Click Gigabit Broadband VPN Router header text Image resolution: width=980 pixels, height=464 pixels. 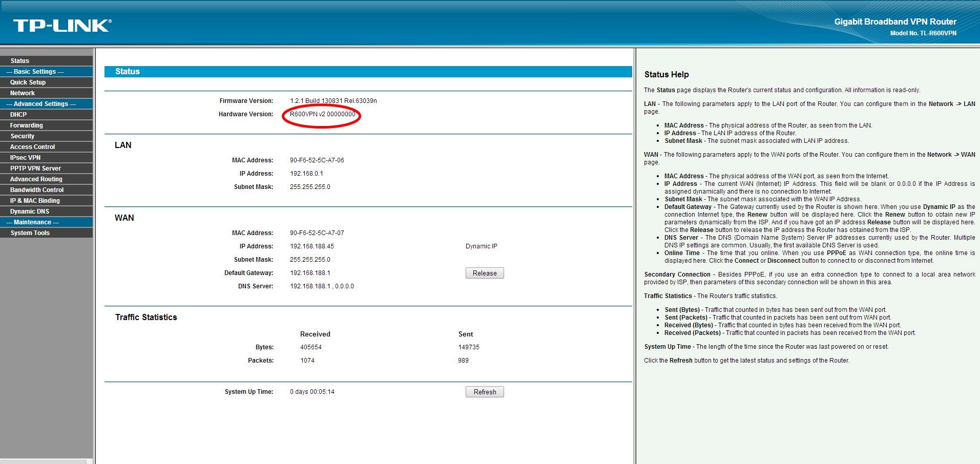895,22
